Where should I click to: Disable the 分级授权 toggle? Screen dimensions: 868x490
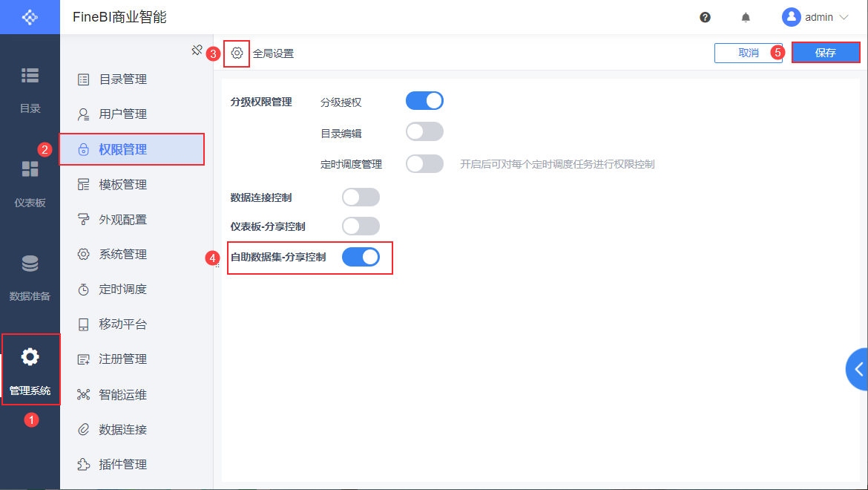(x=424, y=101)
